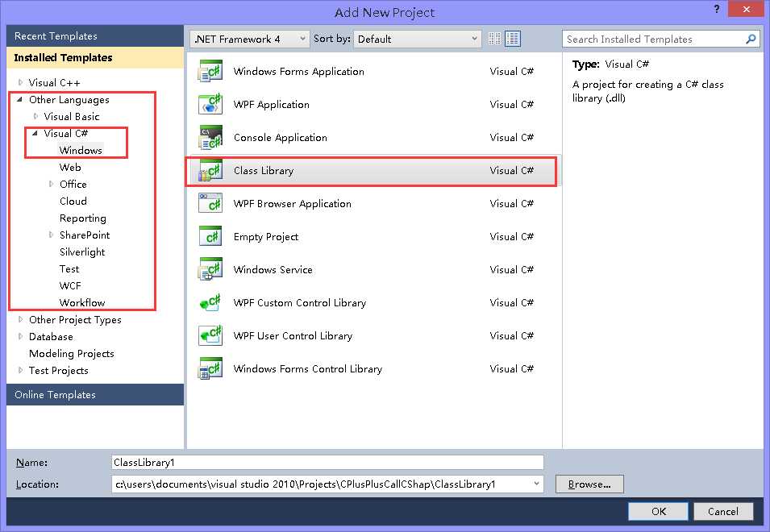
Task: Click the Windows Forms Application label
Action: pyautogui.click(x=298, y=71)
